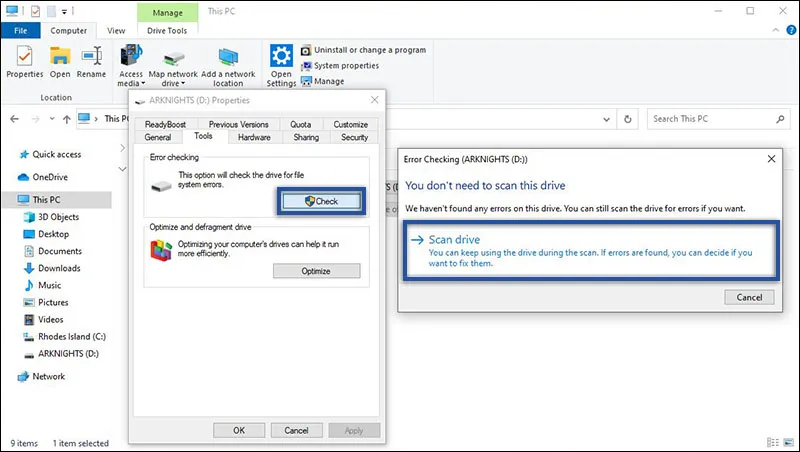Select This PC in the navigation pane
The image size is (800, 452).
pos(57,199)
